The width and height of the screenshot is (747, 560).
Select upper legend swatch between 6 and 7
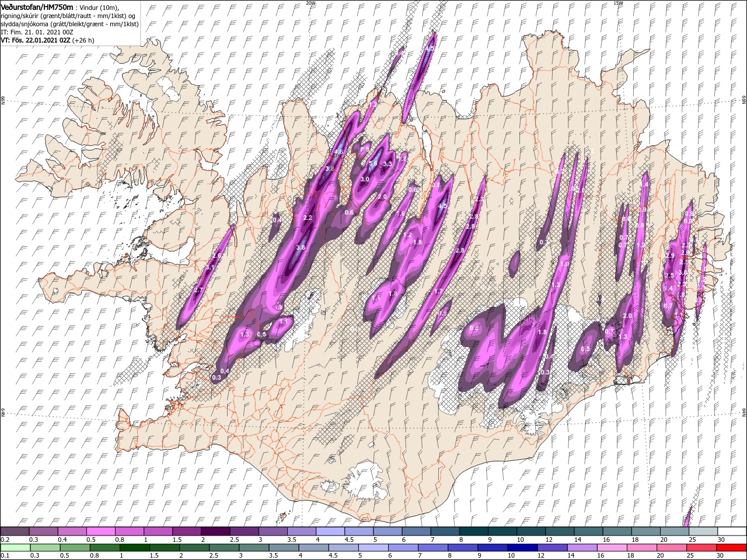click(x=416, y=531)
